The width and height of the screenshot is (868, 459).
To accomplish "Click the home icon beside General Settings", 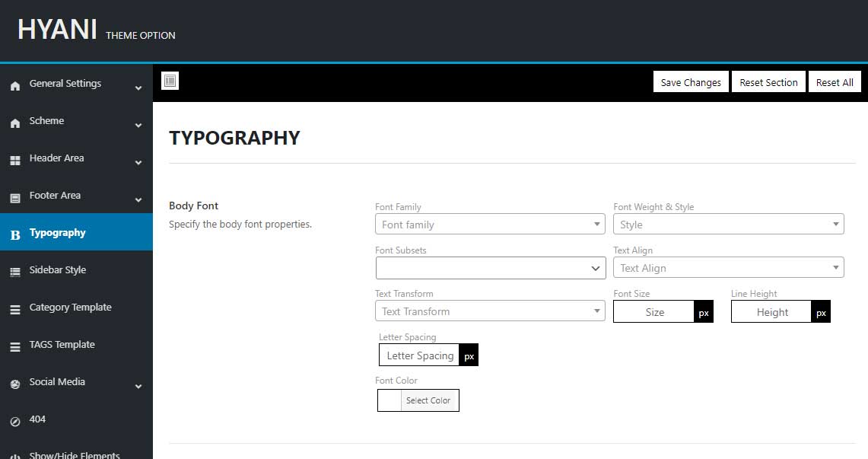I will [x=15, y=86].
